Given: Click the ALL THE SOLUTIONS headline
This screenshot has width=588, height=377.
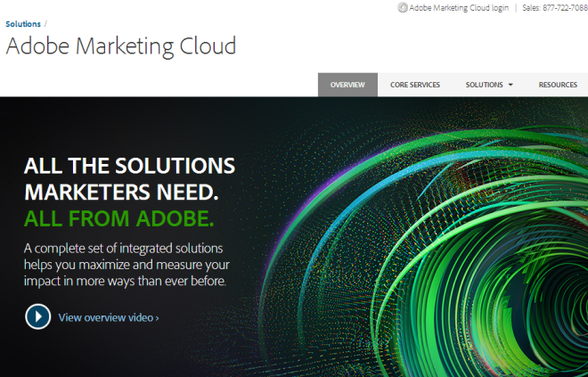Looking at the screenshot, I should 129,166.
